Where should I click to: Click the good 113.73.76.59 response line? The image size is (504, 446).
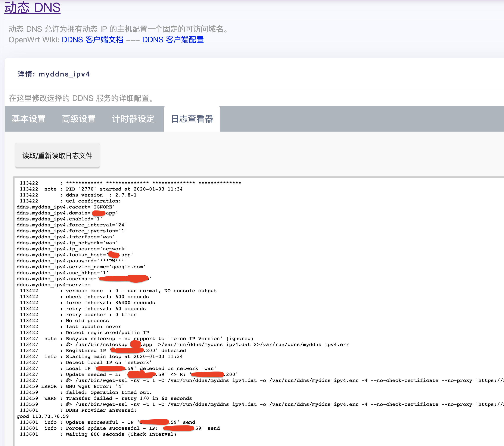[x=42, y=416]
